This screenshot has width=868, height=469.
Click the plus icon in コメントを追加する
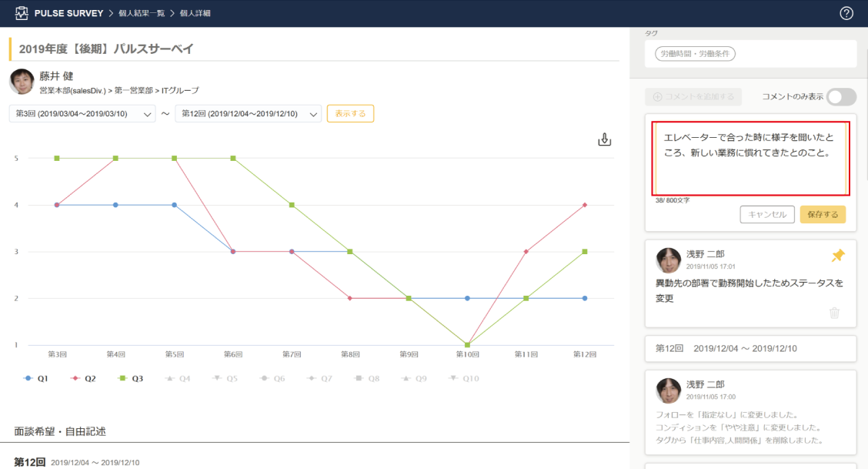point(657,97)
